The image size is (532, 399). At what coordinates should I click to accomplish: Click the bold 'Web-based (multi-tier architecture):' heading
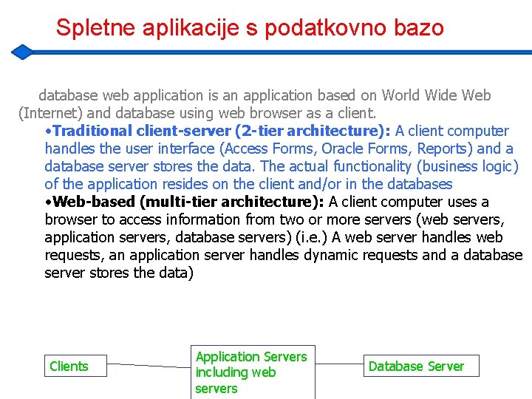[188, 202]
